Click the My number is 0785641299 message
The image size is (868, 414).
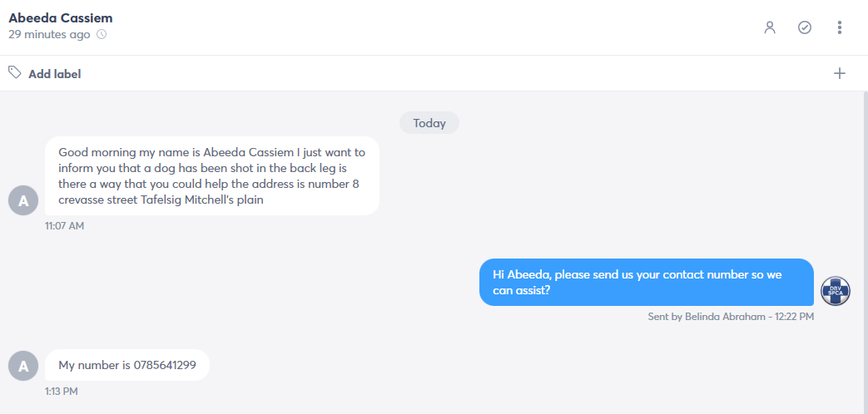(x=127, y=365)
